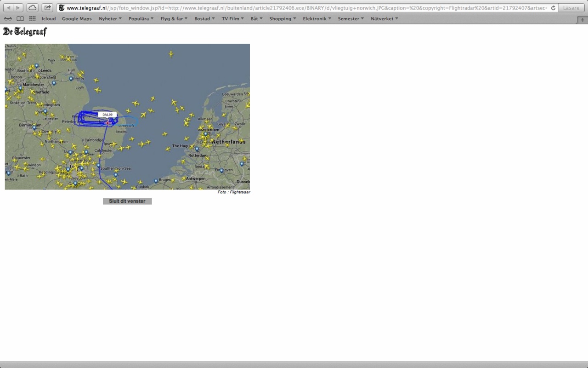This screenshot has height=368, width=588.
Task: Click the Läsare reader button
Action: pyautogui.click(x=571, y=8)
